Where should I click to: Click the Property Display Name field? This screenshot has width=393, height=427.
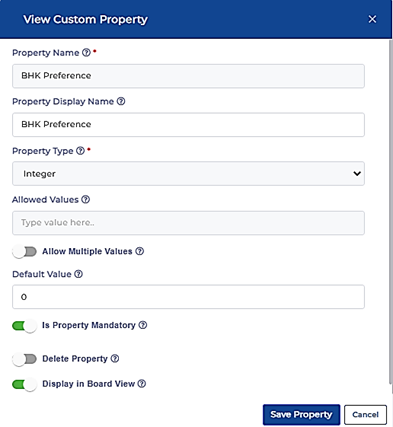[x=188, y=125]
